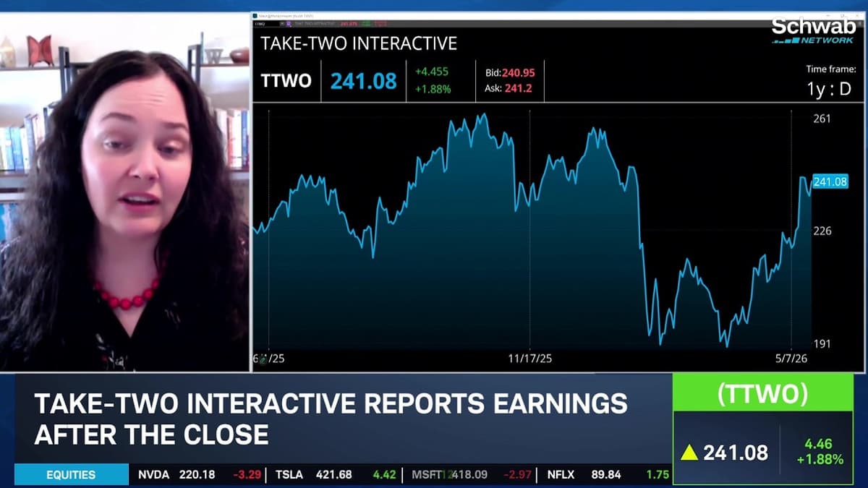Click the Ask 241.2 quote
868x488 pixels.
click(508, 89)
